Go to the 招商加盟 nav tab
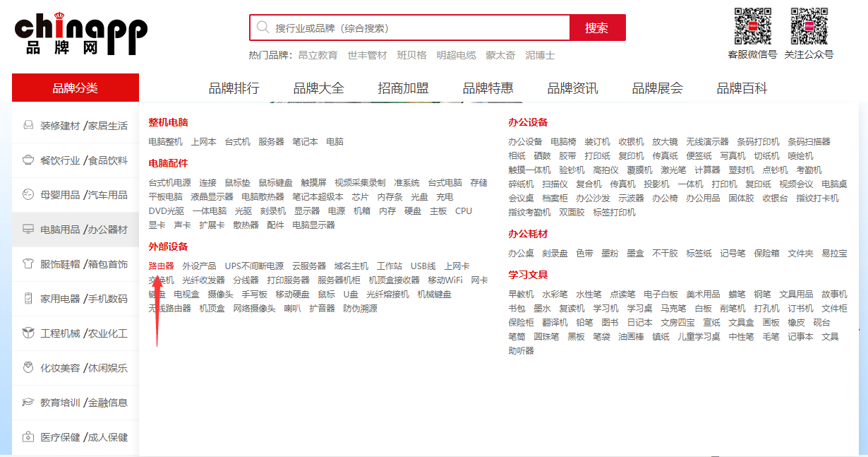This screenshot has height=457, width=868. coord(403,88)
